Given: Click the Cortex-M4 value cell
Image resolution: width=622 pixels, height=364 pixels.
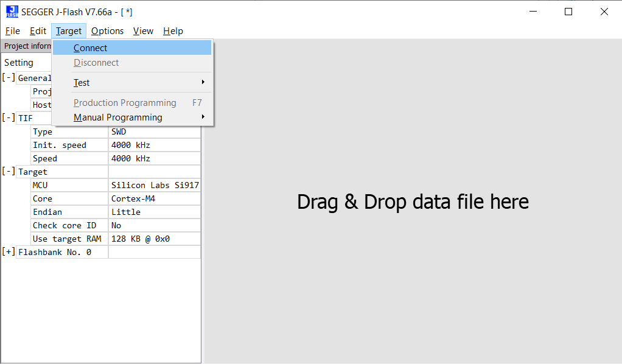Looking at the screenshot, I should pyautogui.click(x=155, y=198).
